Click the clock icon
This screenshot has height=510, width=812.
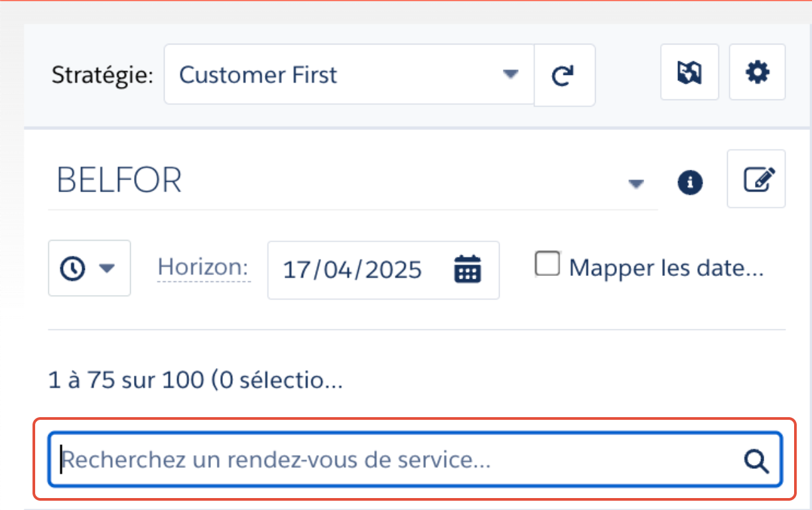pos(72,268)
